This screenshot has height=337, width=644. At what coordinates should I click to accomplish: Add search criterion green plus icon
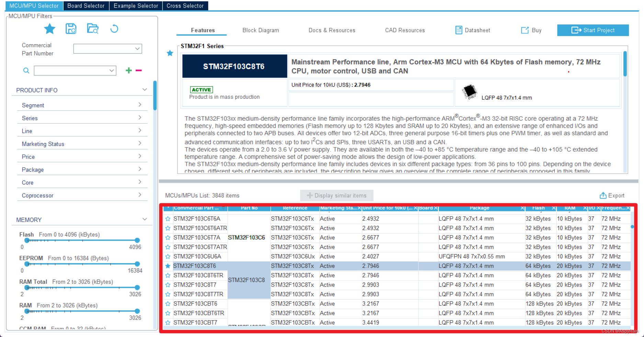click(x=129, y=70)
